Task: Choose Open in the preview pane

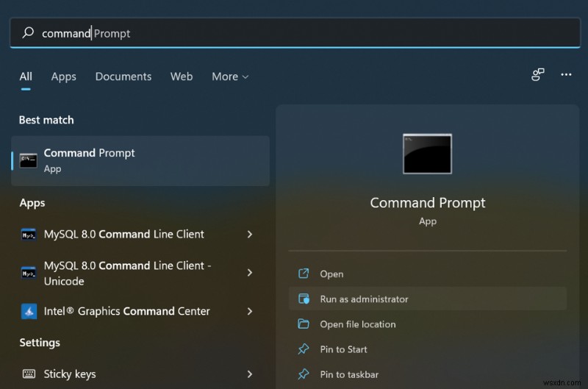Action: tap(427, 274)
